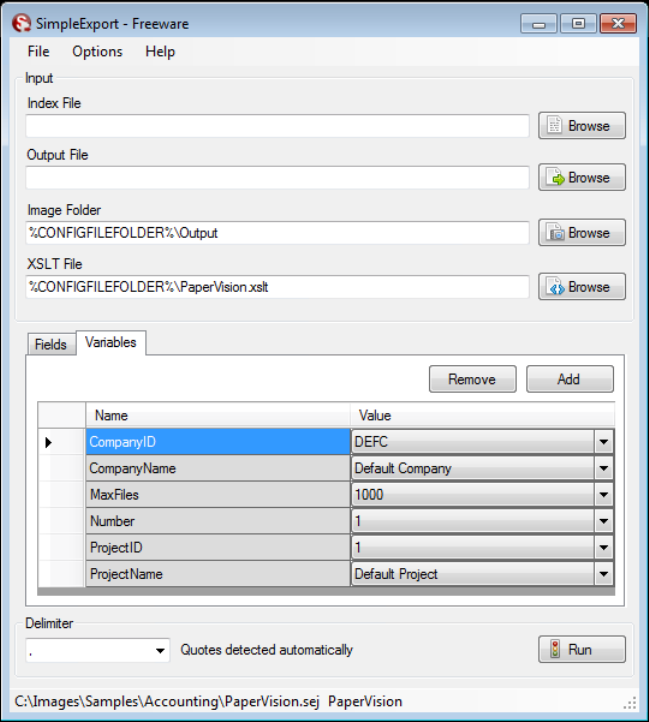Open the Help menu
The image size is (649, 722).
pos(160,51)
